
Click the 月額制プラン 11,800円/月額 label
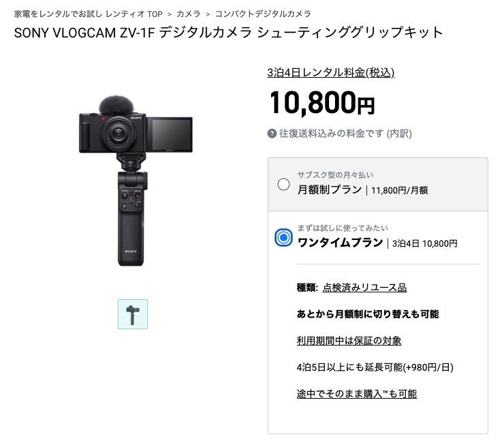(362, 190)
